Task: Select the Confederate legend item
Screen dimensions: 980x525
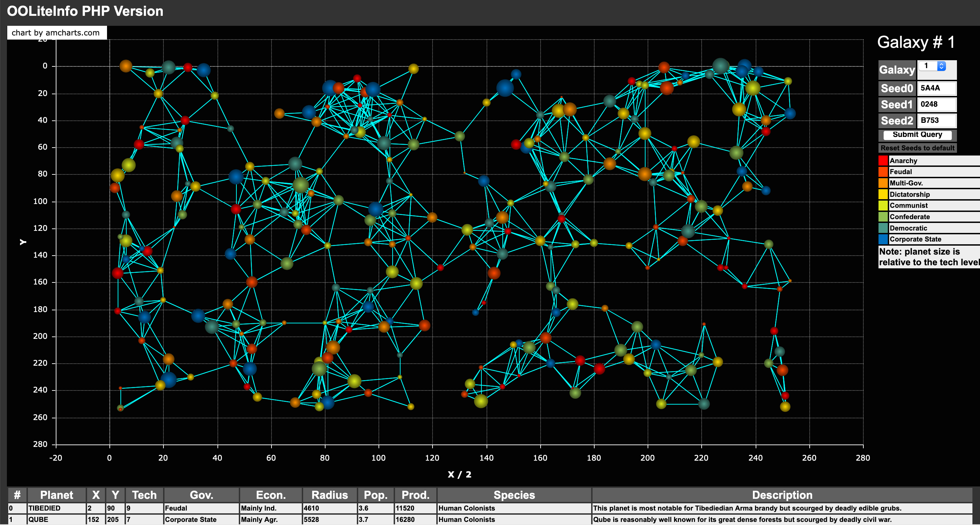Action: 909,217
